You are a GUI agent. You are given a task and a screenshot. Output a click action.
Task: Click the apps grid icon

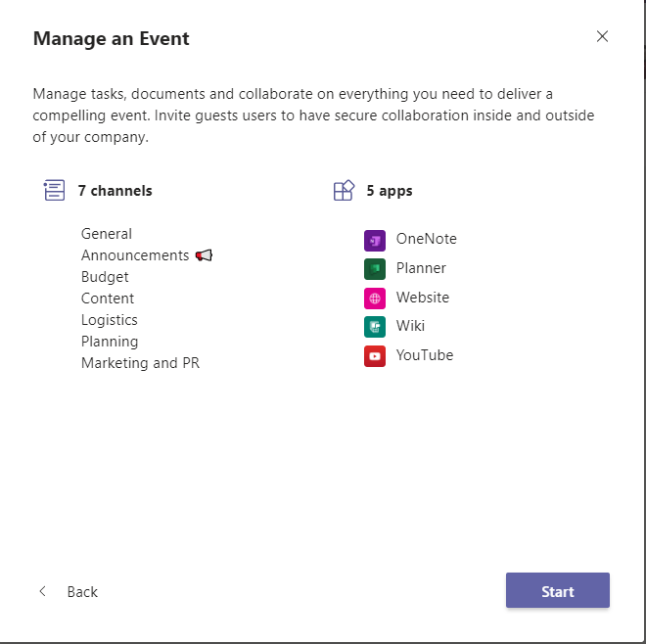point(344,191)
